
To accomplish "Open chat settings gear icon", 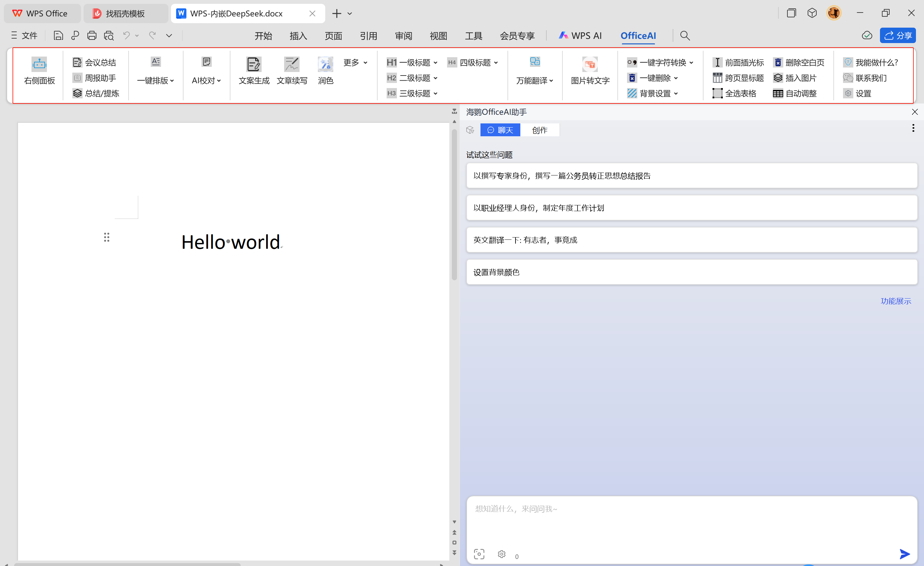I will [x=501, y=554].
